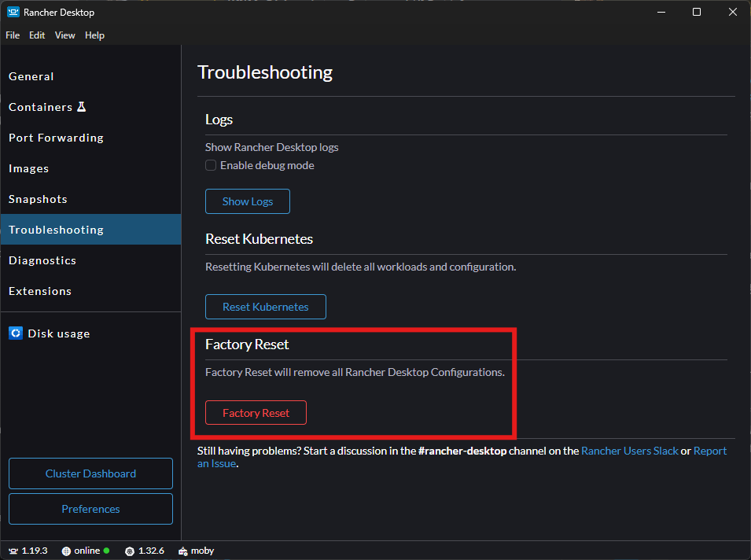
Task: Click the Resetting Kubernetes description text
Action: pyautogui.click(x=361, y=267)
